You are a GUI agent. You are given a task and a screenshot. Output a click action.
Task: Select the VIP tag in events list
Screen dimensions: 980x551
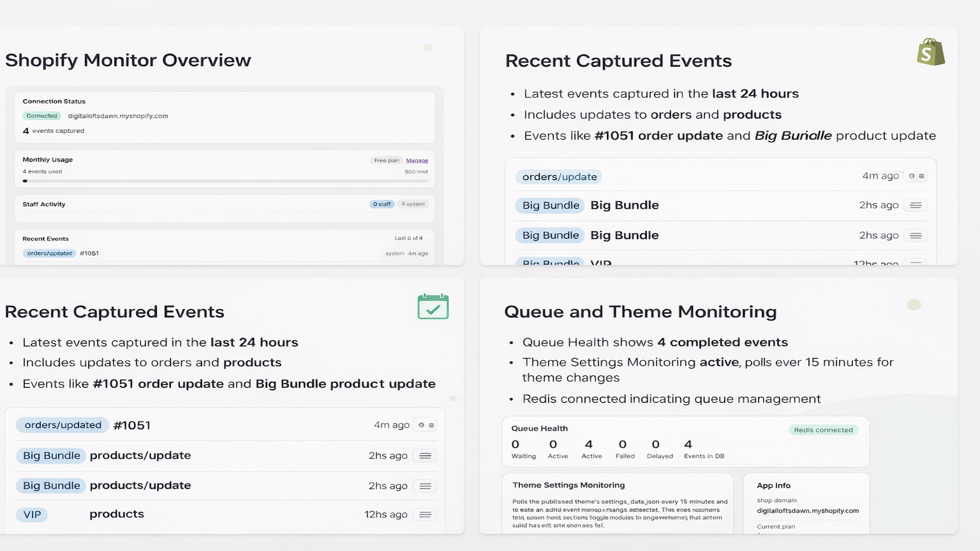pos(32,515)
